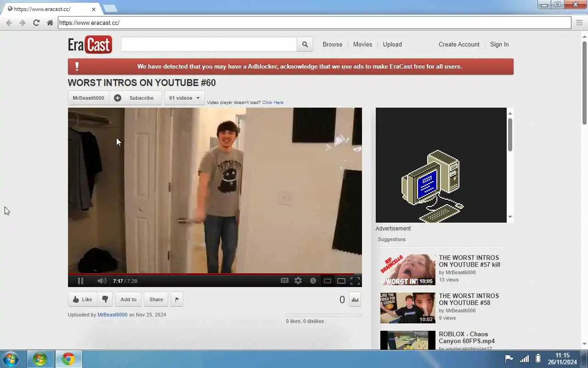This screenshot has width=588, height=368.
Task: Toggle closed captions in the player
Action: tap(285, 281)
